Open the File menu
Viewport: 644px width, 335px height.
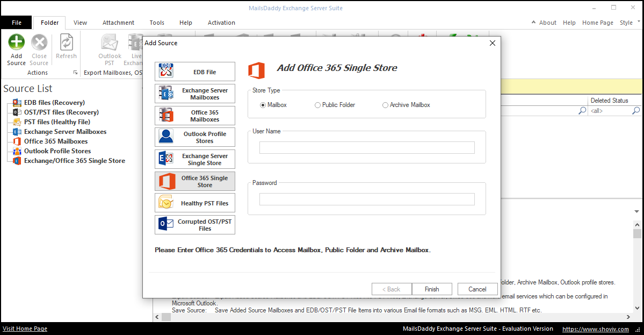(17, 23)
